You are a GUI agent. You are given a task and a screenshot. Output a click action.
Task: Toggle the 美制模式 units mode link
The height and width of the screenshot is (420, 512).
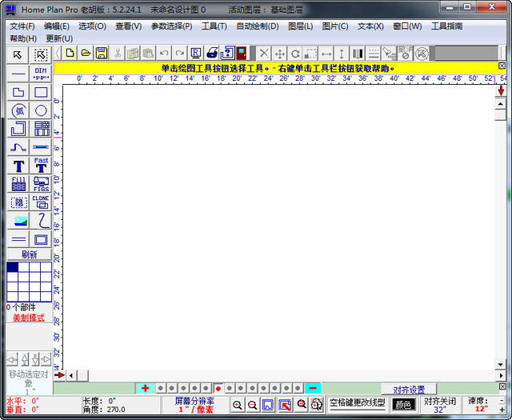point(29,318)
